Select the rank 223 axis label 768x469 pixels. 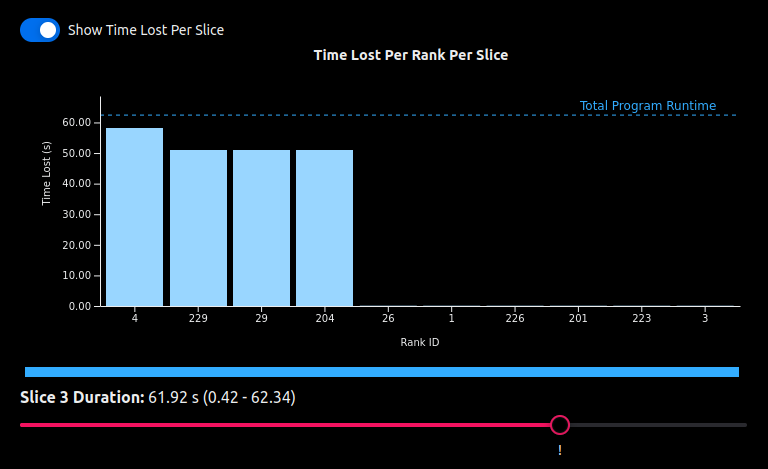tap(641, 318)
